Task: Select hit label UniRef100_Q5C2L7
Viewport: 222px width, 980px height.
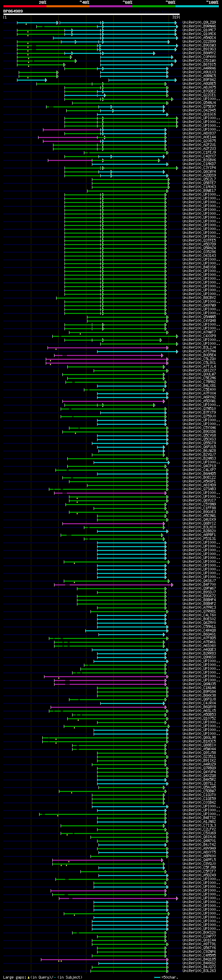Action: point(199,179)
